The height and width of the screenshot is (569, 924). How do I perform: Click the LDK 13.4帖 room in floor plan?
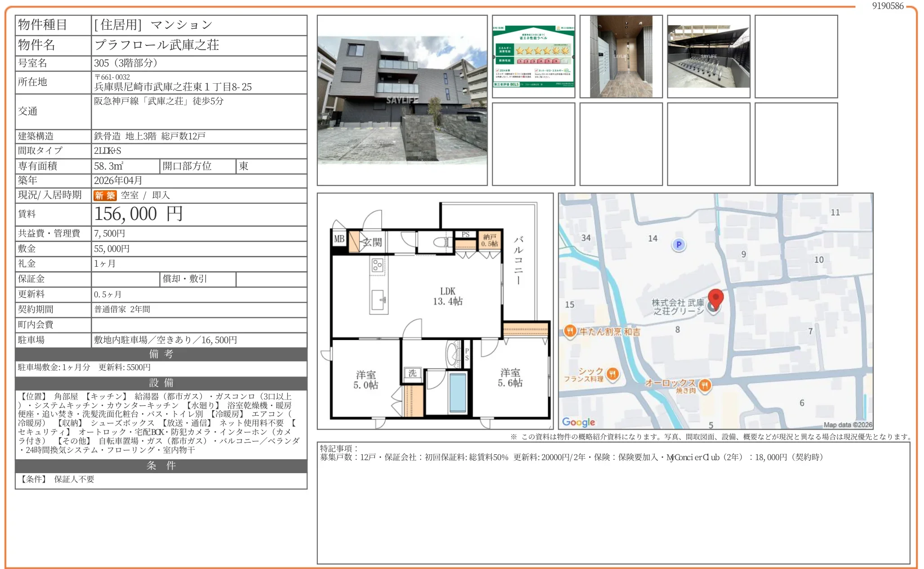click(448, 296)
